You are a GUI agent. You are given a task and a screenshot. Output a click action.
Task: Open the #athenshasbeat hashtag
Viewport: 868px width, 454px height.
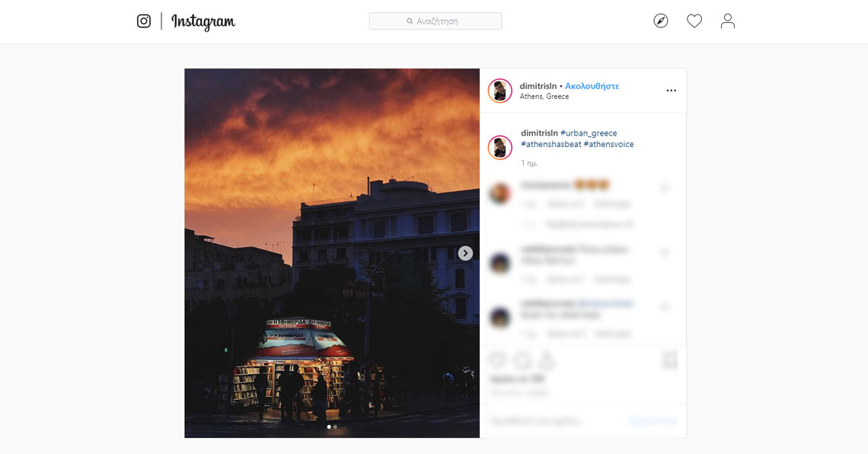point(550,144)
